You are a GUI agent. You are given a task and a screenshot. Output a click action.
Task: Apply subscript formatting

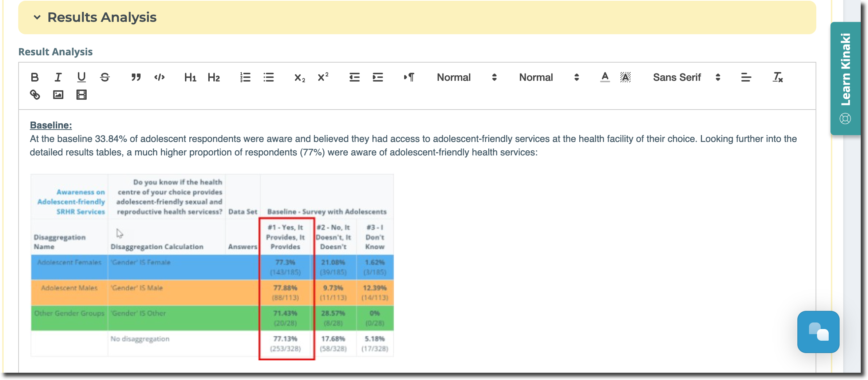pyautogui.click(x=299, y=77)
